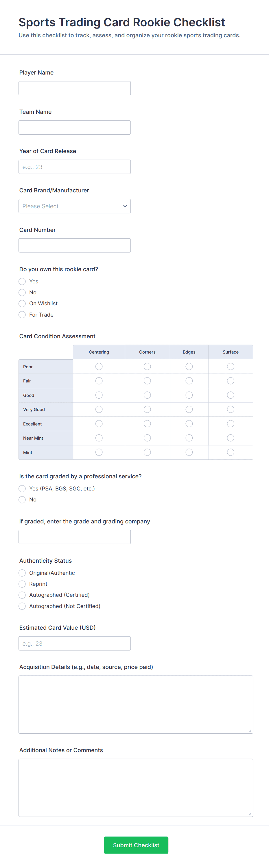Focus the Team Name text box

[x=75, y=128]
